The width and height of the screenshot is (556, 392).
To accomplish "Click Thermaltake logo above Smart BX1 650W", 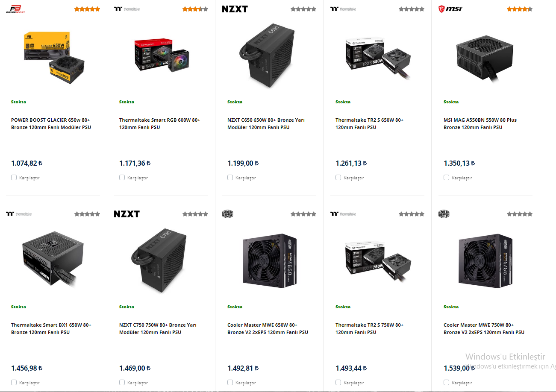I will (x=19, y=214).
